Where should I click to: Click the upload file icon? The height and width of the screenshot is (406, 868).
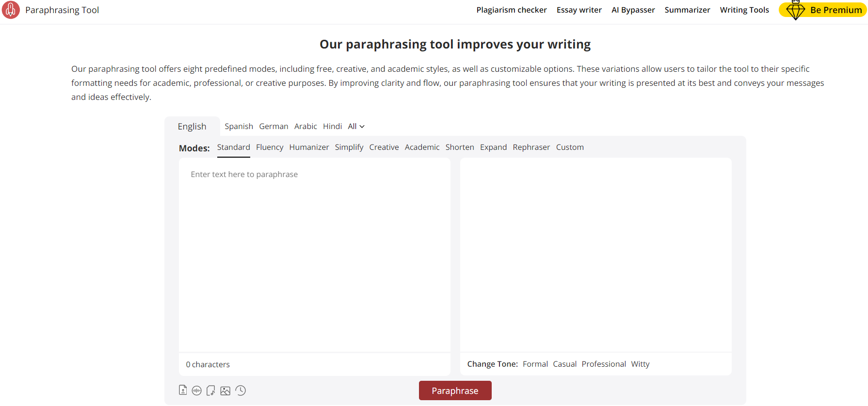[183, 390]
